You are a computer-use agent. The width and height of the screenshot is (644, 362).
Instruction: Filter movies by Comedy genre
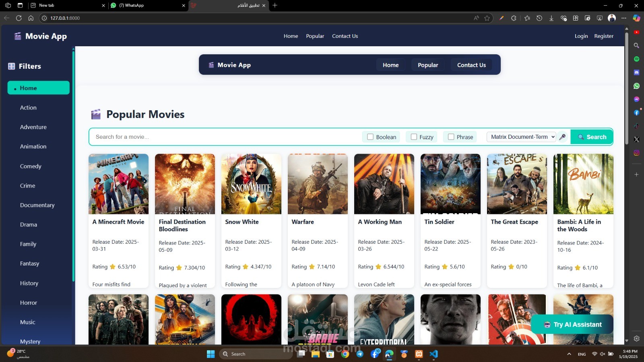tap(31, 167)
